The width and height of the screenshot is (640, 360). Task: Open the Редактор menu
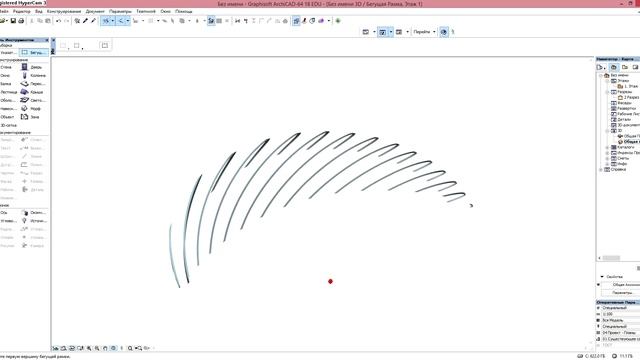click(22, 11)
